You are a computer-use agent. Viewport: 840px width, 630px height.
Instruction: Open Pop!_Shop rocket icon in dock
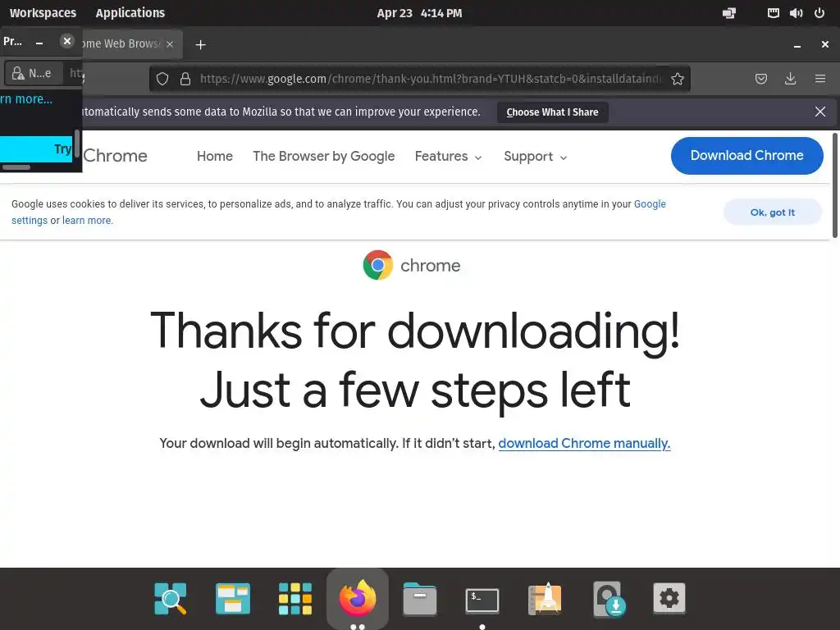point(545,598)
